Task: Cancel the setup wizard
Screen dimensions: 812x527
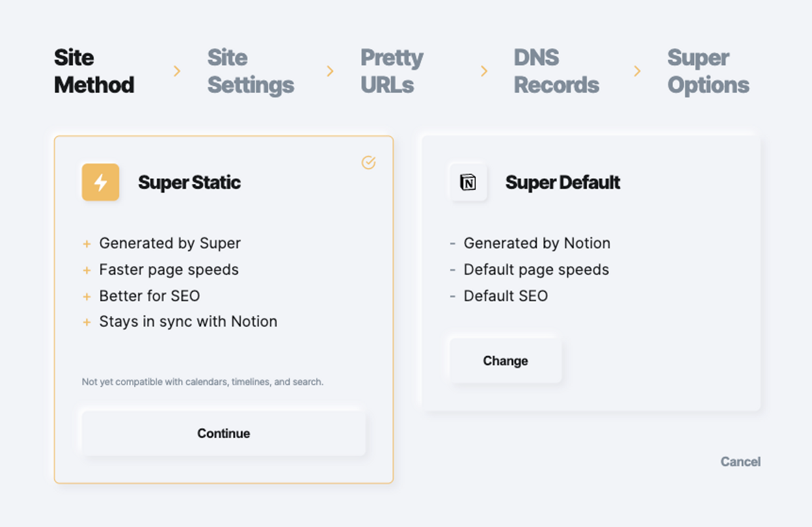Action: pos(740,461)
